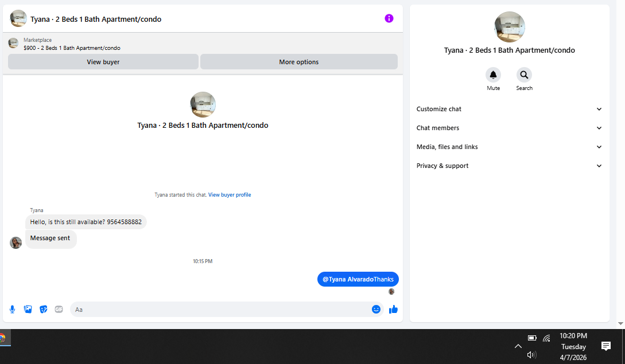Open network Wi-Fi tray icon
The image size is (625, 364).
click(546, 338)
